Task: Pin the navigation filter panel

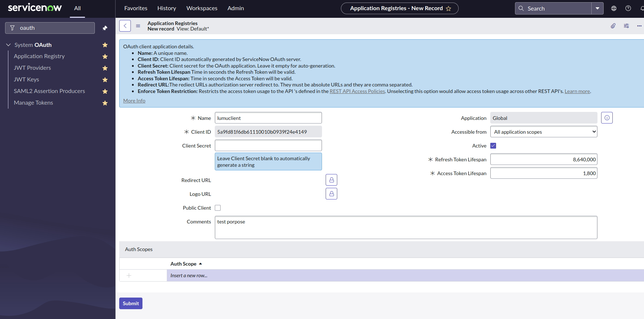Action: point(105,28)
